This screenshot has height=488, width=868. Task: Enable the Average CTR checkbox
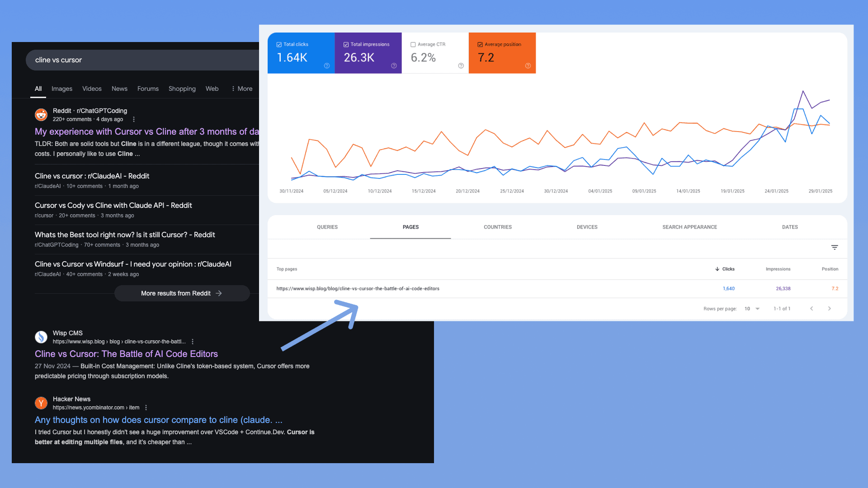413,45
